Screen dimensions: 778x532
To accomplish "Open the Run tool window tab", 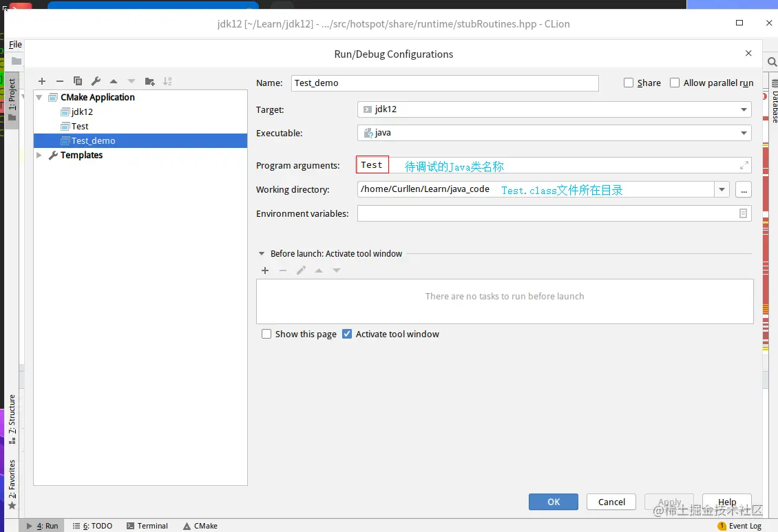I will point(42,526).
